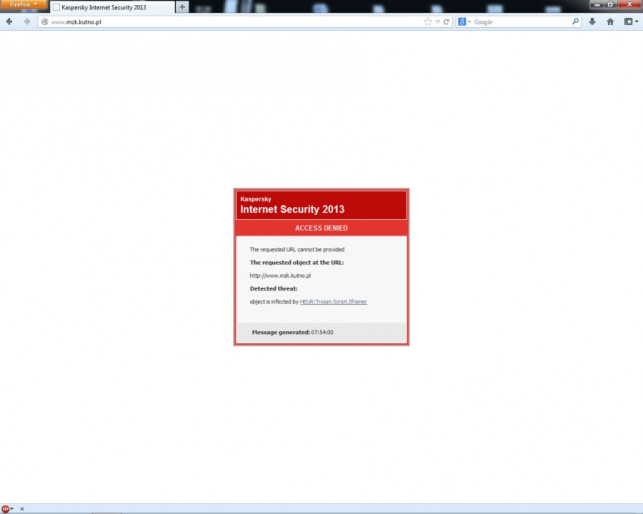Viewport: 643px width, 514px height.
Task: Click the site identity globe icon
Action: coord(45,22)
